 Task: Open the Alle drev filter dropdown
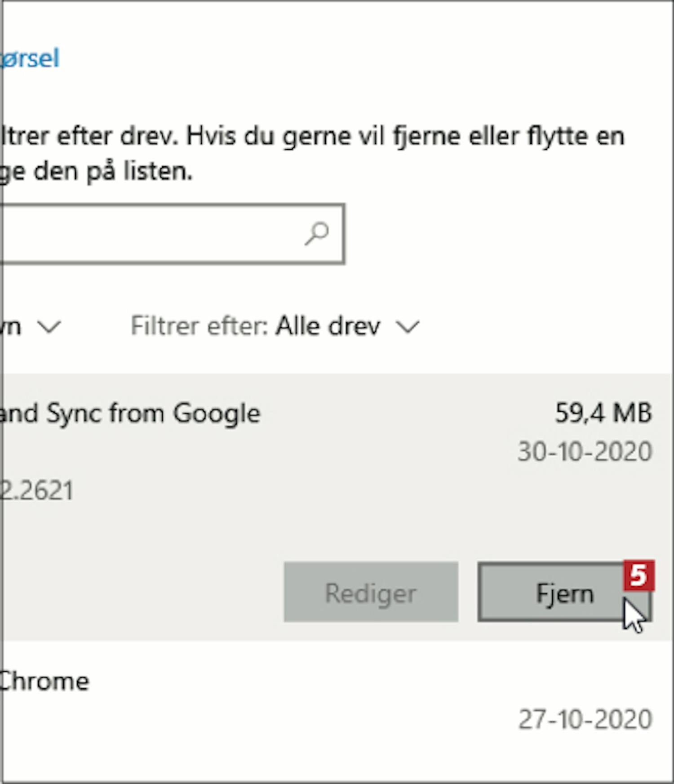tap(328, 326)
